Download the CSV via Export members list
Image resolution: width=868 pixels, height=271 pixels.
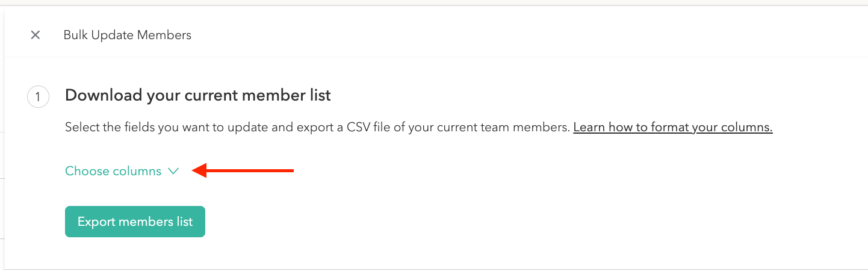pos(135,222)
